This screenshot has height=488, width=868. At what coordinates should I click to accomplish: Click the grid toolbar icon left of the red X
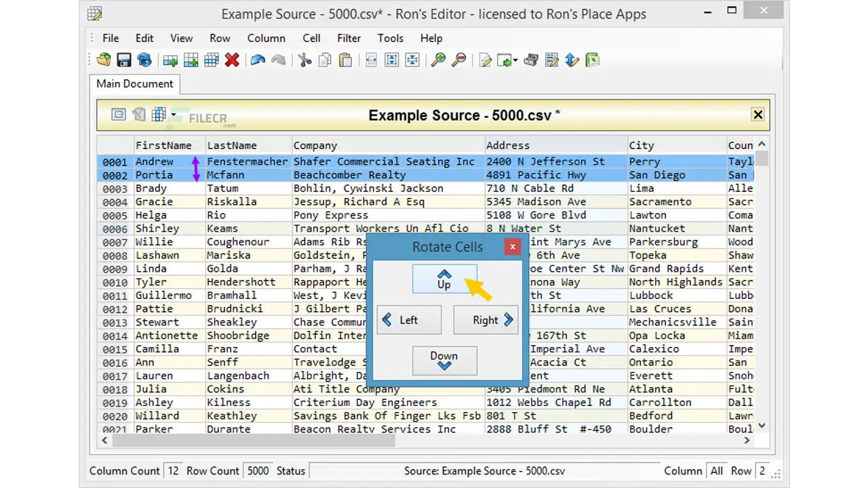point(212,60)
